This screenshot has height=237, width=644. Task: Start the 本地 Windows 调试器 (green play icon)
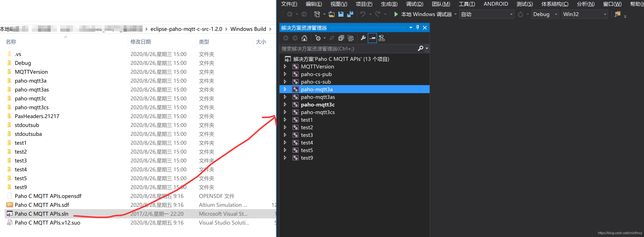[x=396, y=14]
